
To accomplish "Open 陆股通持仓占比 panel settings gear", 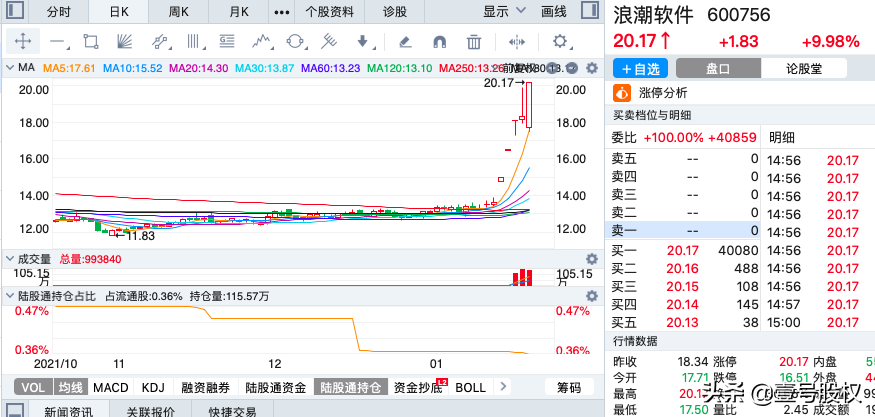I will [592, 296].
